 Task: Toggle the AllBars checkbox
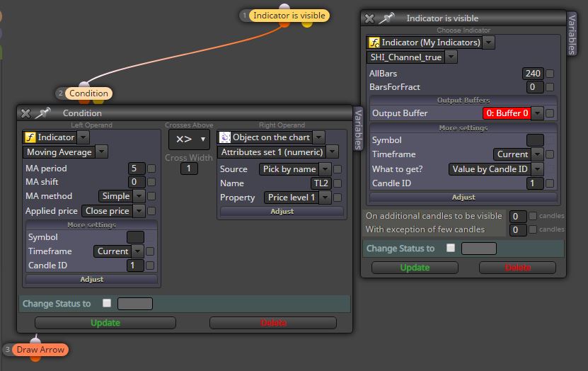(550, 74)
